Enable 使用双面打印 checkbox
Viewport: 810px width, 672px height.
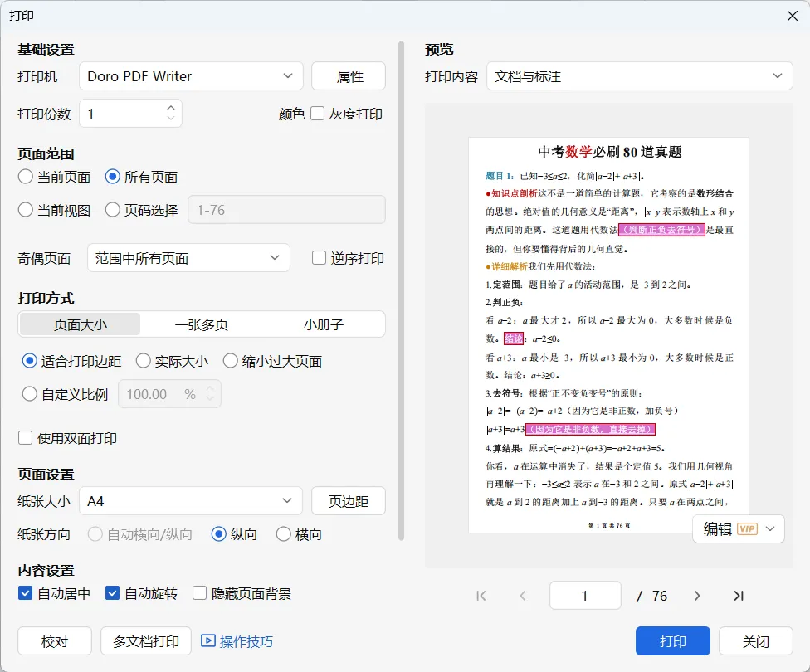pos(25,438)
